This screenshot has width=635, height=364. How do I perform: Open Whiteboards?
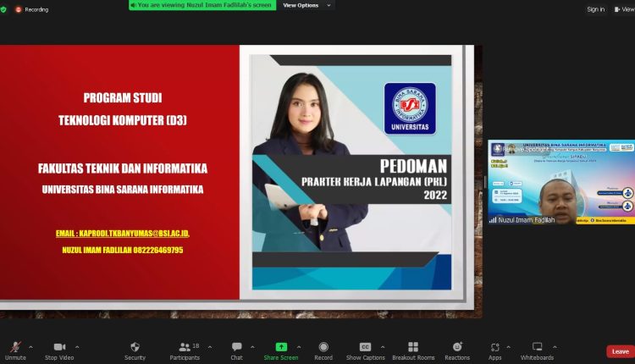(537, 351)
